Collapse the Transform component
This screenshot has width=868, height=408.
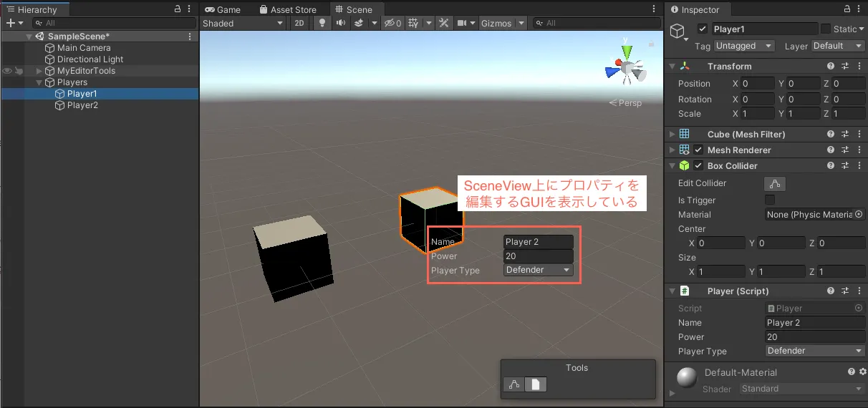pos(672,66)
